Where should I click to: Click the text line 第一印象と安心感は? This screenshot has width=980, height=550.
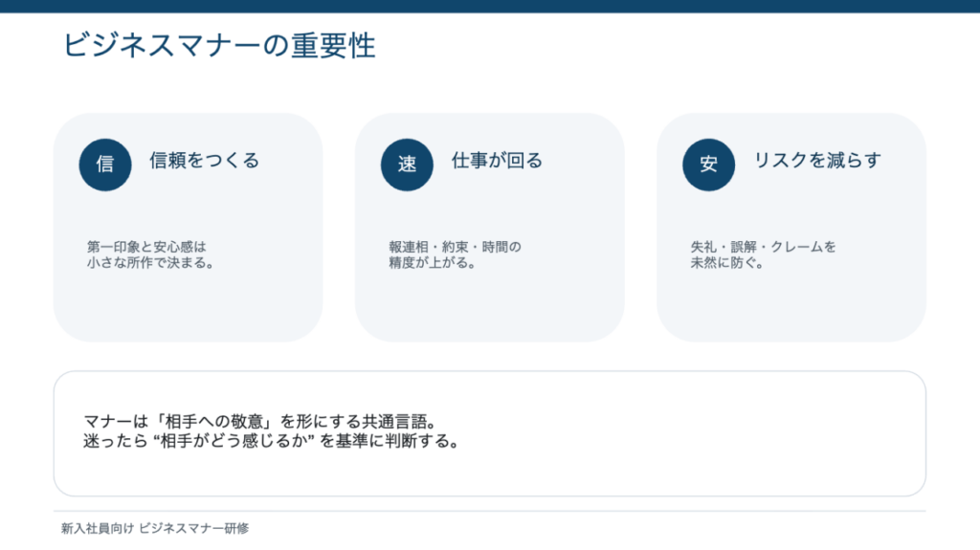[x=146, y=247]
